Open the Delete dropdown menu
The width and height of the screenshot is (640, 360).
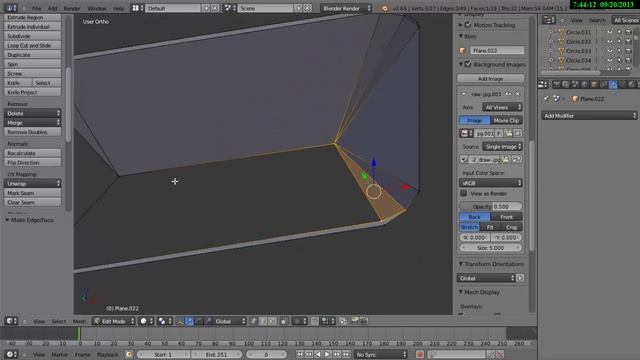(33, 113)
